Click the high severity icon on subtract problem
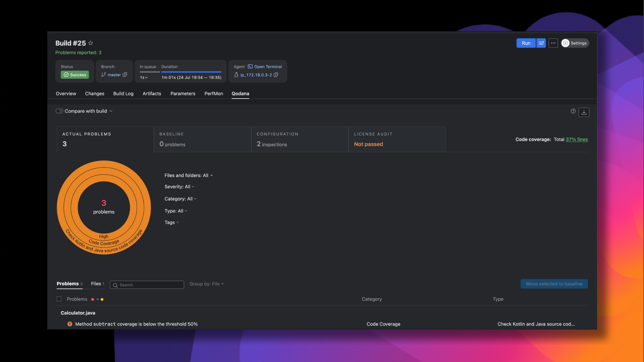Image resolution: width=644 pixels, height=362 pixels. (70, 324)
